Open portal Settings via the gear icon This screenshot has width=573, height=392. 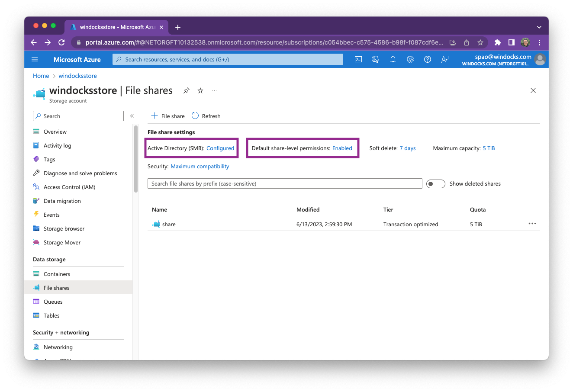410,59
